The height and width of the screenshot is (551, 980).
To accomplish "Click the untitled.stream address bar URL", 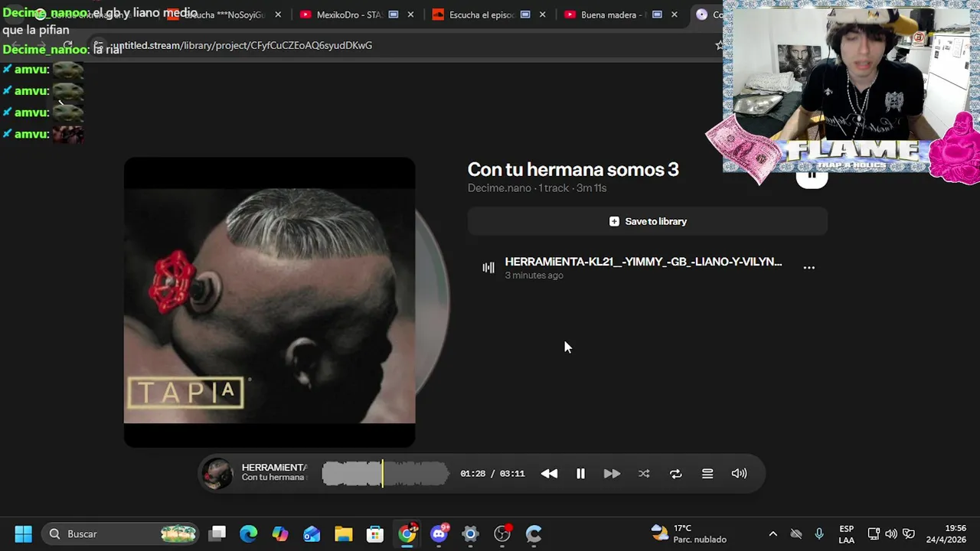I will 243,45.
